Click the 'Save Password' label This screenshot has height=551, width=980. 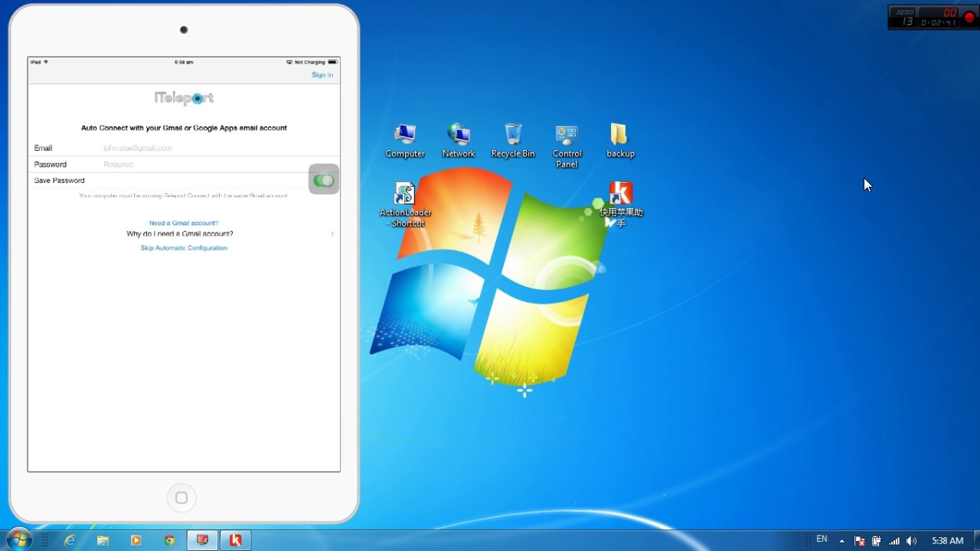pyautogui.click(x=59, y=181)
